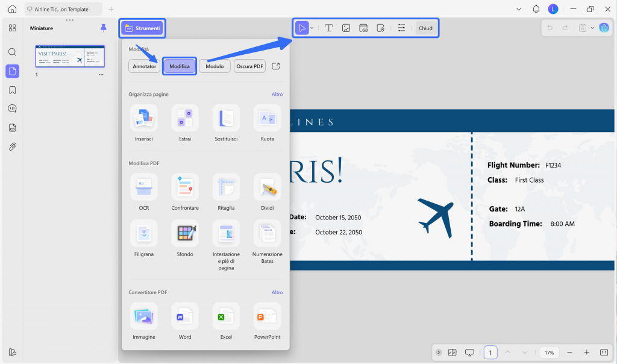Select the add text tool
The image size is (617, 364).
pyautogui.click(x=328, y=28)
